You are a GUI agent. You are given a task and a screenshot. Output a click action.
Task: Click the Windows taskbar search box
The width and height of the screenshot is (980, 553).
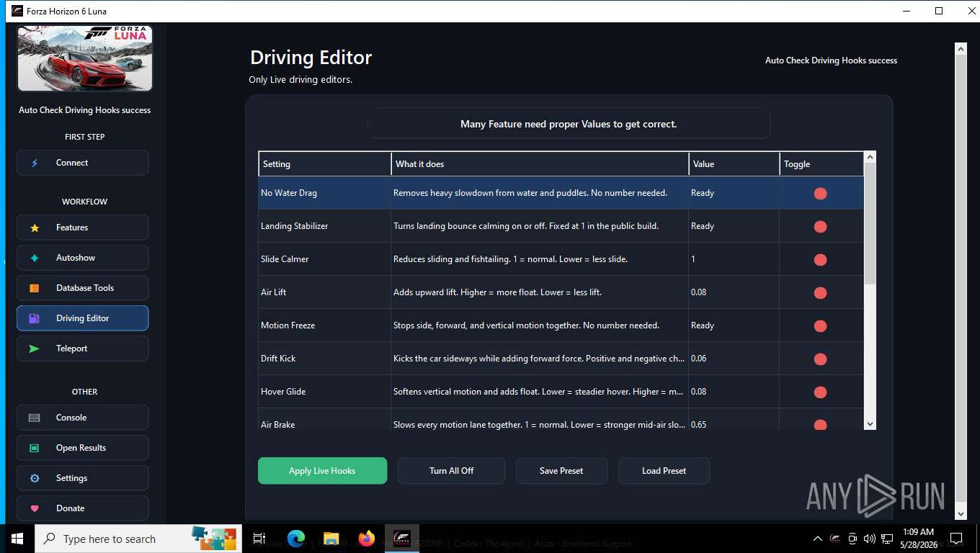[138, 539]
